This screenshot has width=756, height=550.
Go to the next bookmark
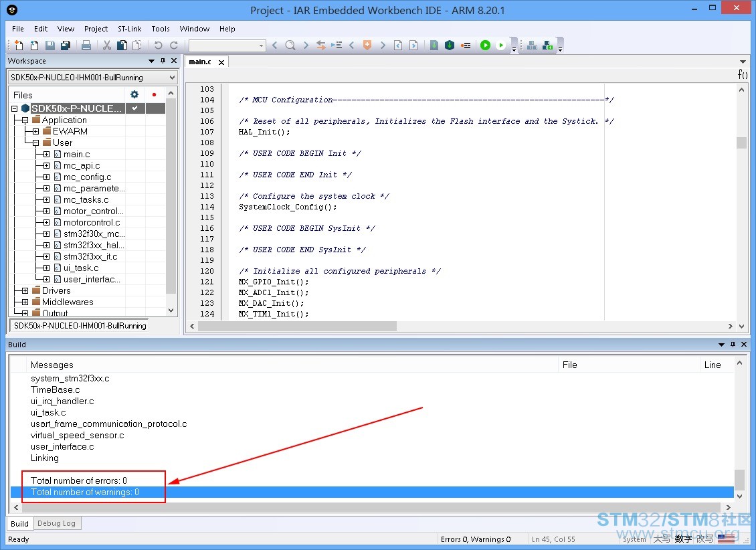[383, 45]
